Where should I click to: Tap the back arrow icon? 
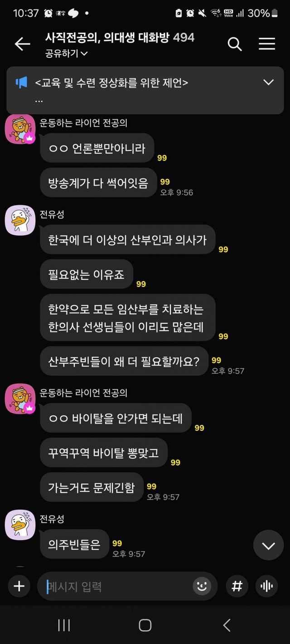[x=22, y=44]
